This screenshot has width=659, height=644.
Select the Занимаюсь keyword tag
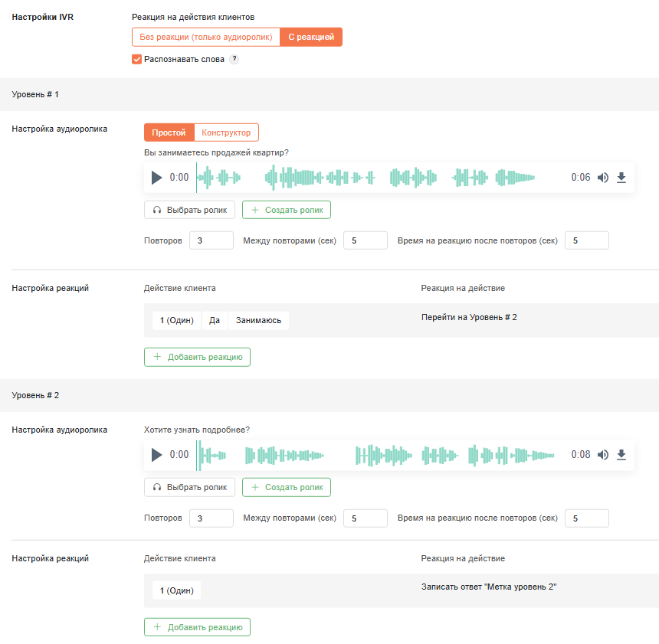(258, 321)
